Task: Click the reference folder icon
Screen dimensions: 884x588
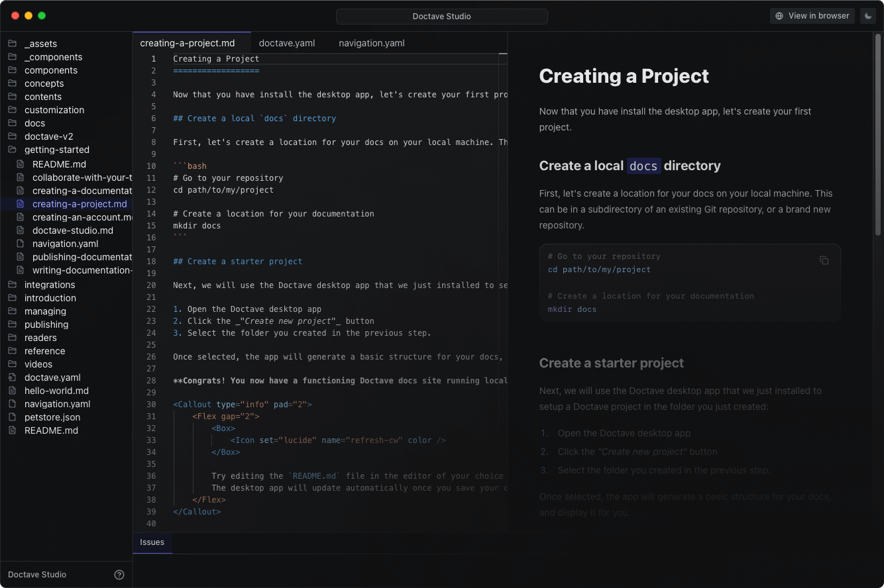Action: coord(12,351)
